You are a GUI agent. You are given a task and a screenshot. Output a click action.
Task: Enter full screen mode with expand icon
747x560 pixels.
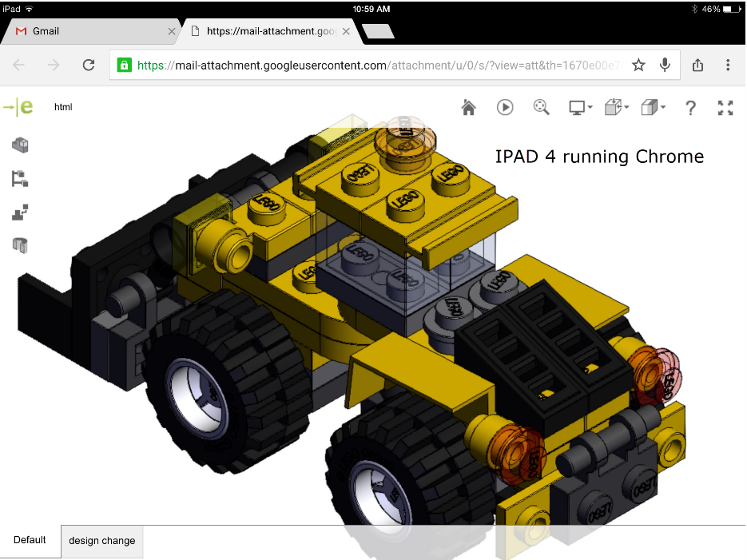(x=725, y=108)
